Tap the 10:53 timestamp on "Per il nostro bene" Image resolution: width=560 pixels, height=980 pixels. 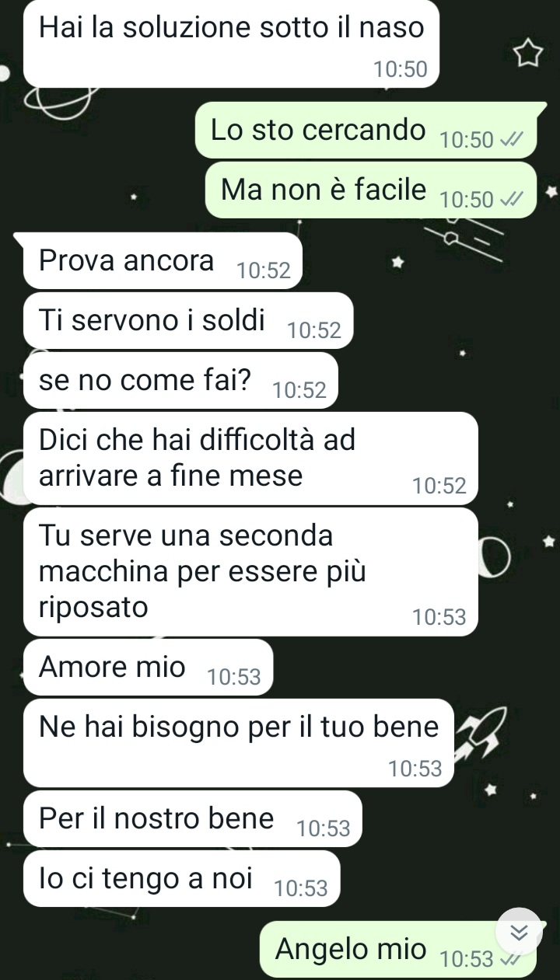pos(324,828)
